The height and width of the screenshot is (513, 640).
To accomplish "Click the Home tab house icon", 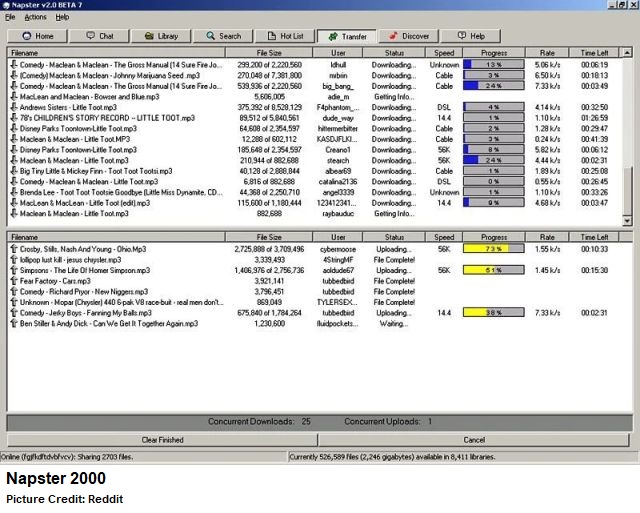I will (26, 36).
